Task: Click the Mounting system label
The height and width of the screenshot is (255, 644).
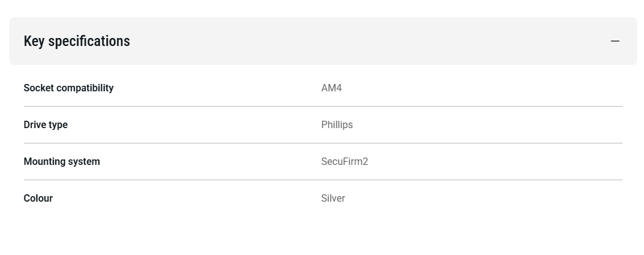Action: (x=61, y=161)
